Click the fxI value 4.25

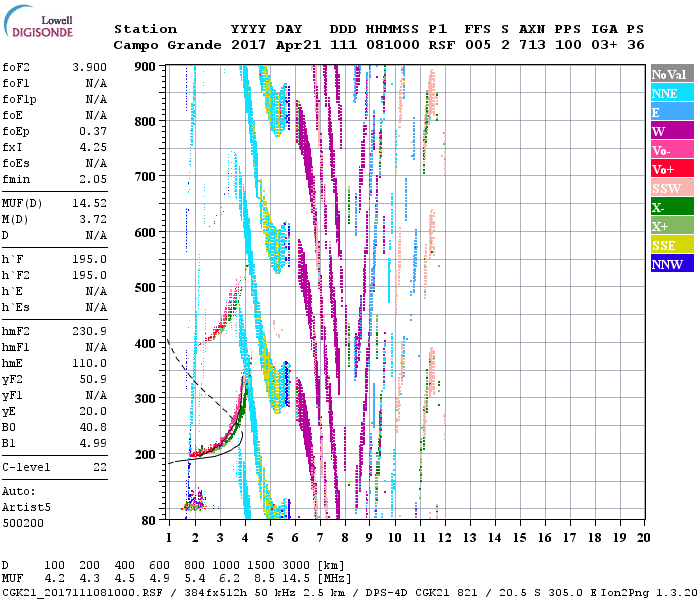click(93, 147)
